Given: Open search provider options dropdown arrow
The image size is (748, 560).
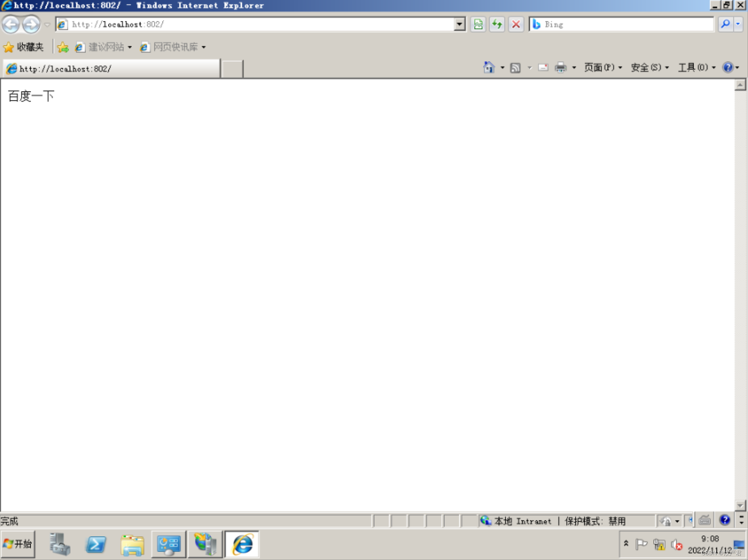Looking at the screenshot, I should coord(738,24).
